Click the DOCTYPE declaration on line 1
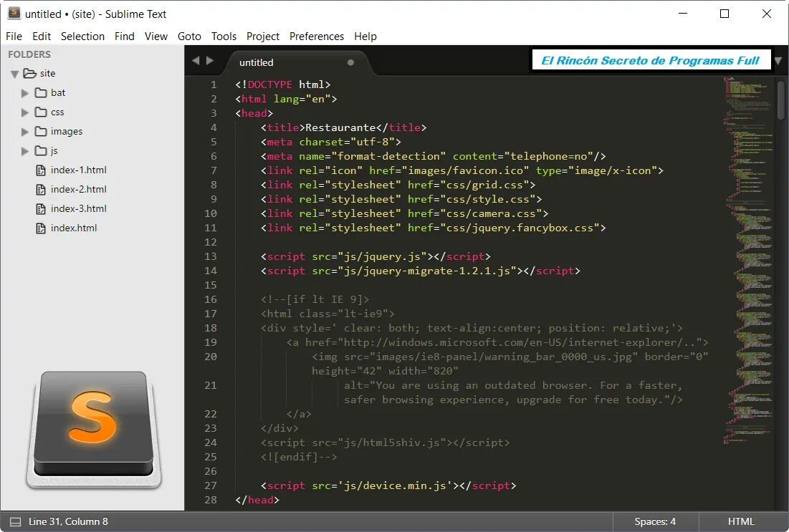Image resolution: width=789 pixels, height=532 pixels. click(283, 84)
